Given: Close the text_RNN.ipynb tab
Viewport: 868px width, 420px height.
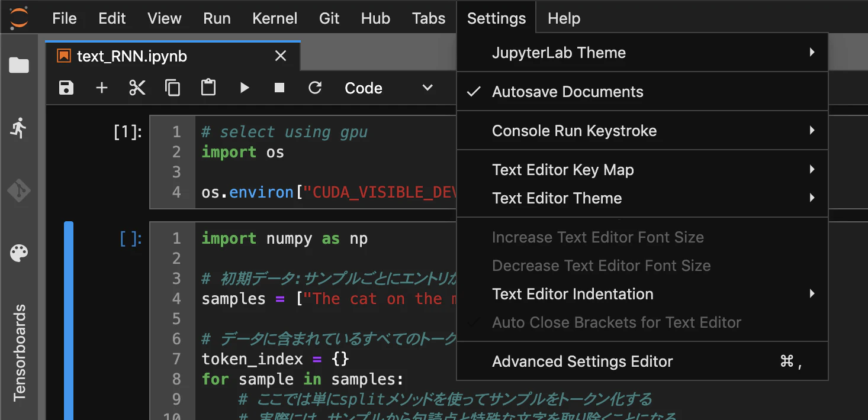Looking at the screenshot, I should point(281,56).
